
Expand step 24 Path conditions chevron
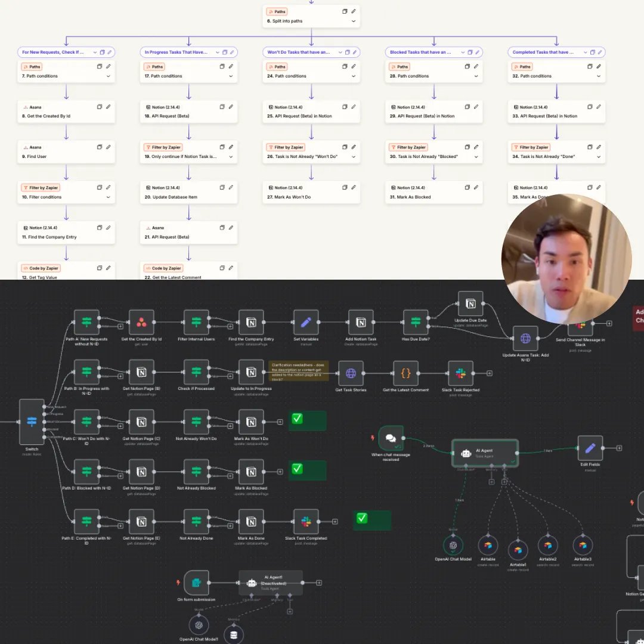tap(354, 76)
